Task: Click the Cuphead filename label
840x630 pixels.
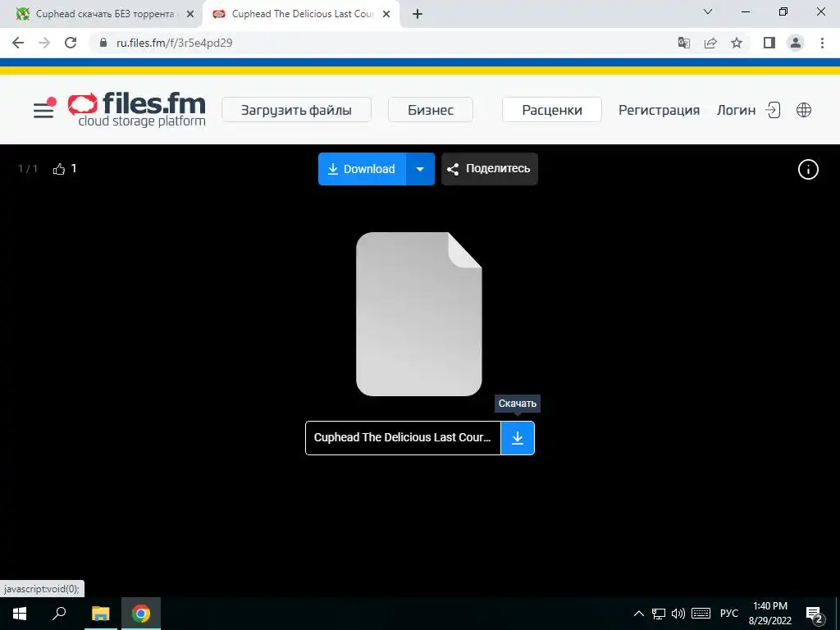Action: (x=402, y=438)
